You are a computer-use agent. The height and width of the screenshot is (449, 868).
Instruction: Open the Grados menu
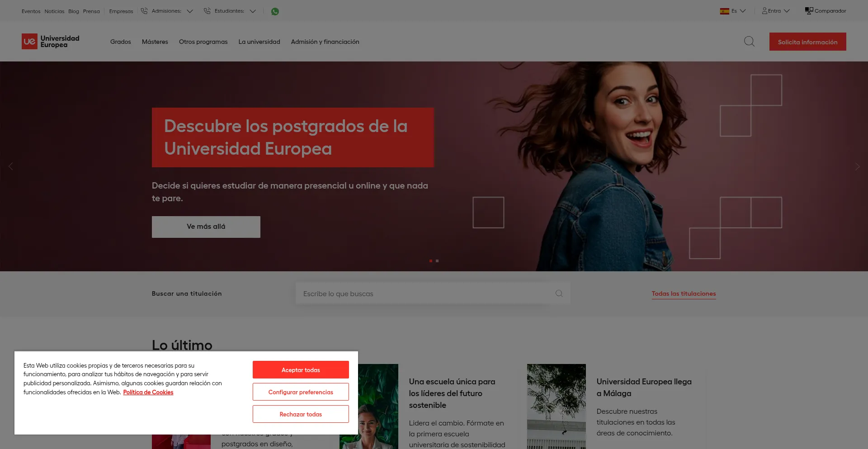coord(120,42)
